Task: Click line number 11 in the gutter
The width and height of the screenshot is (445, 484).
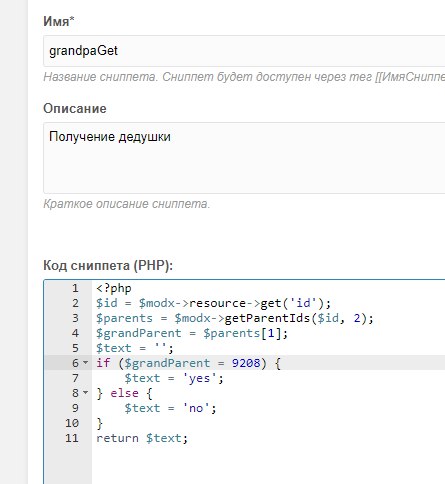Action: pos(72,438)
